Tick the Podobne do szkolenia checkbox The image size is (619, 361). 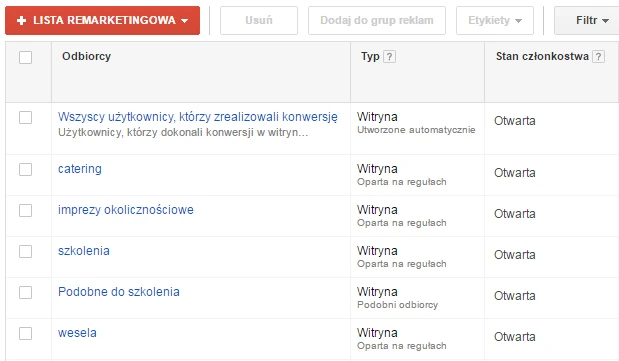coord(25,293)
